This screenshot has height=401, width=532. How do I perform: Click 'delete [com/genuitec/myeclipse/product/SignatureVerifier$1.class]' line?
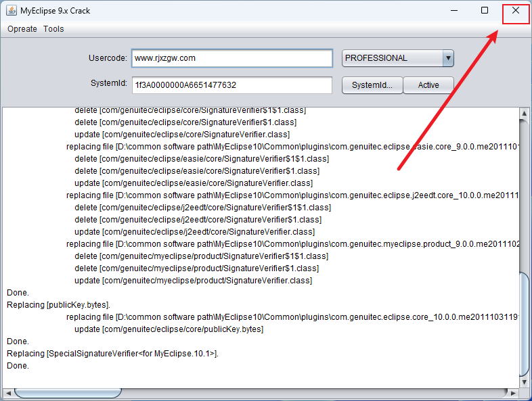point(197,268)
